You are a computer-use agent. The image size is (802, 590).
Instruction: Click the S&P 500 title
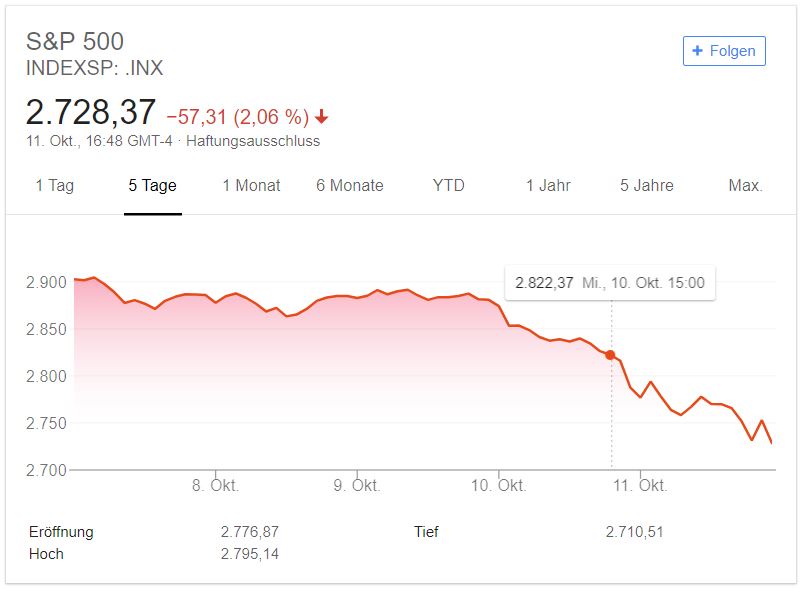(75, 41)
